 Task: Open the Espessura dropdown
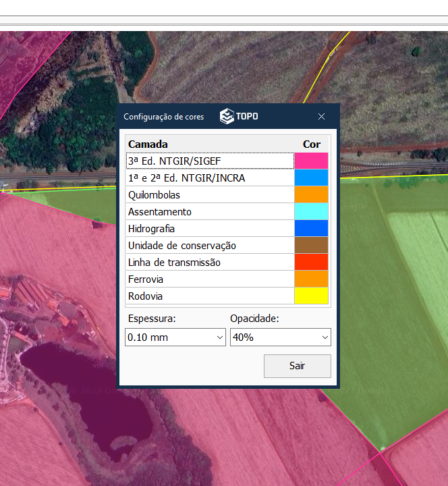pos(175,337)
